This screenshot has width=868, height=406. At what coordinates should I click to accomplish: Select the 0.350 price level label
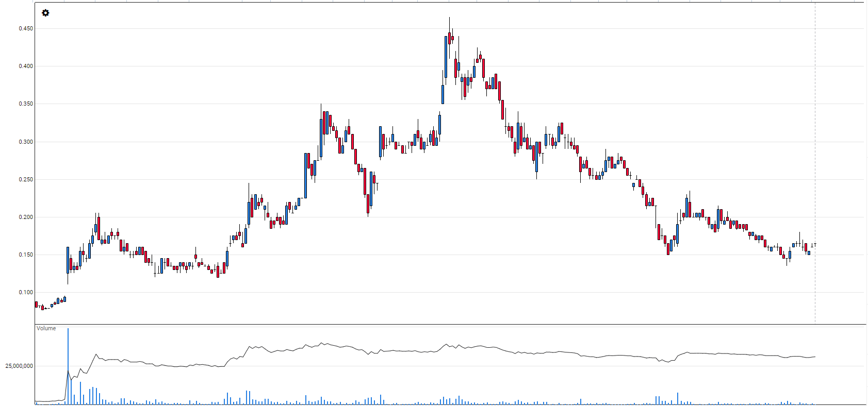point(26,104)
